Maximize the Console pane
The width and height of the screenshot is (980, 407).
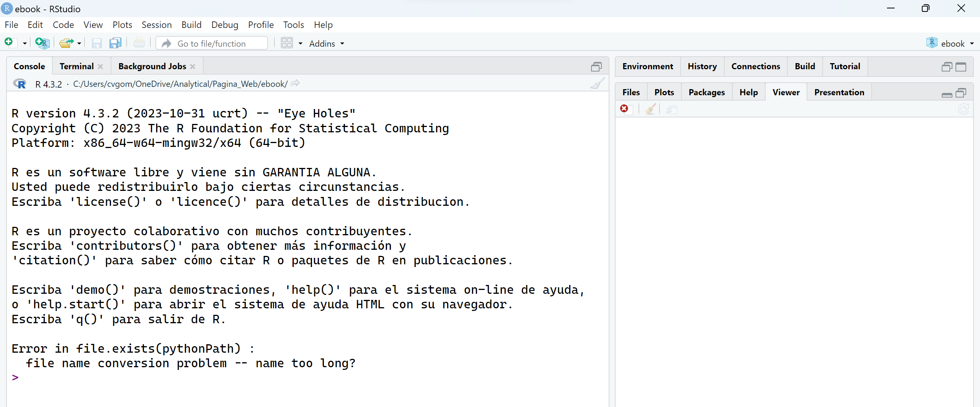(x=596, y=67)
